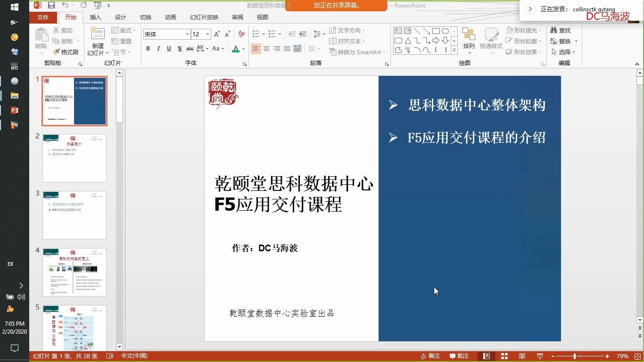The width and height of the screenshot is (644, 362).
Task: Open the Select (选择) dropdown
Action: click(564, 52)
